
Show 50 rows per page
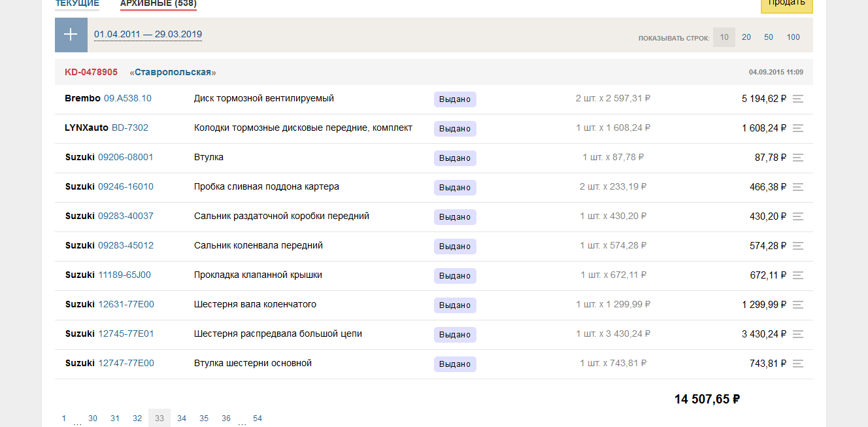(x=769, y=37)
